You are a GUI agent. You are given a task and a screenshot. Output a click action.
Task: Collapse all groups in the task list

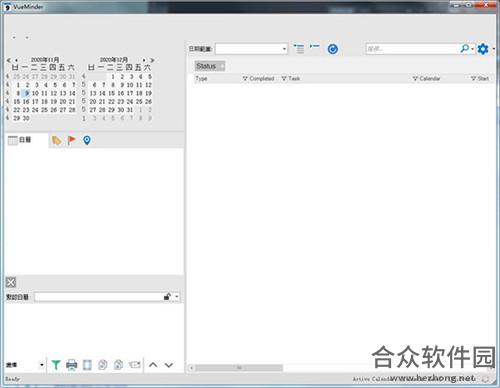pos(314,46)
